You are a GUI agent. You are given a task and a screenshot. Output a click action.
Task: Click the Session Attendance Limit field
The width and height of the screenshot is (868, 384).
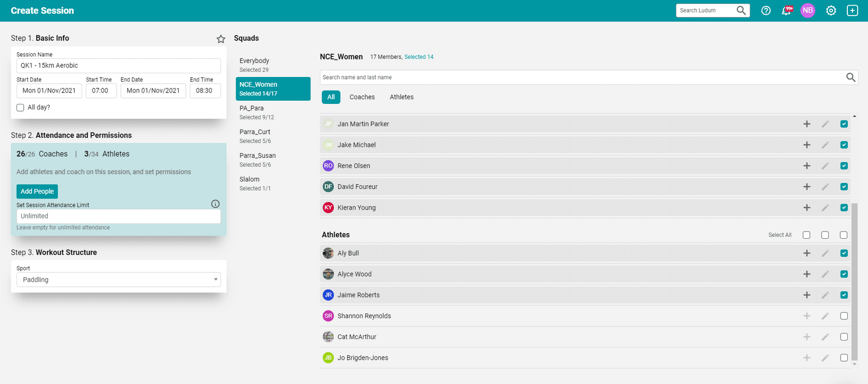[x=118, y=216]
